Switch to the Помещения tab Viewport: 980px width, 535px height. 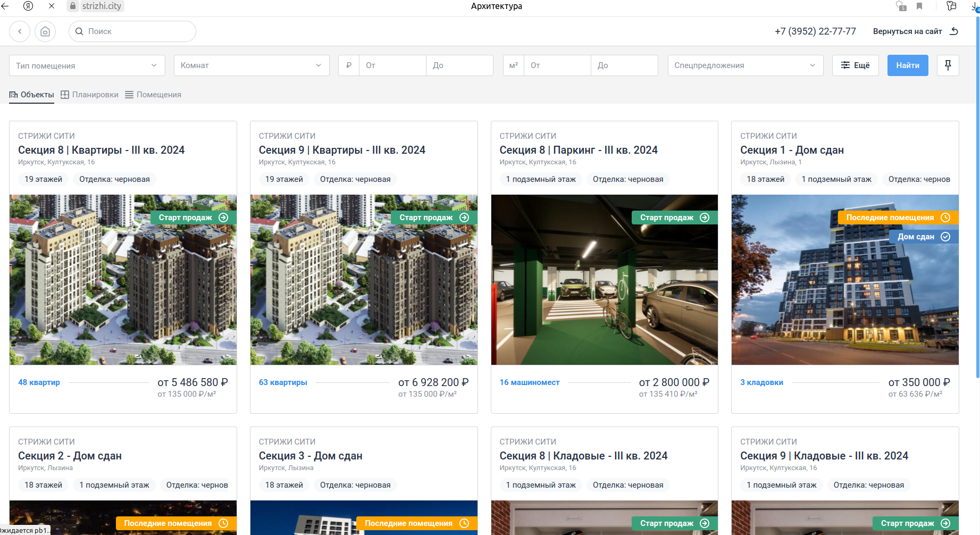(153, 95)
